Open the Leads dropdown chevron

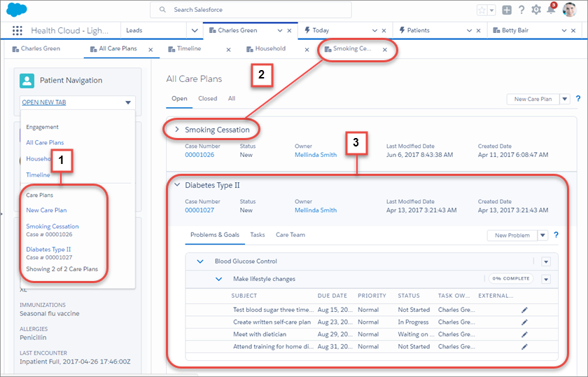tap(195, 30)
